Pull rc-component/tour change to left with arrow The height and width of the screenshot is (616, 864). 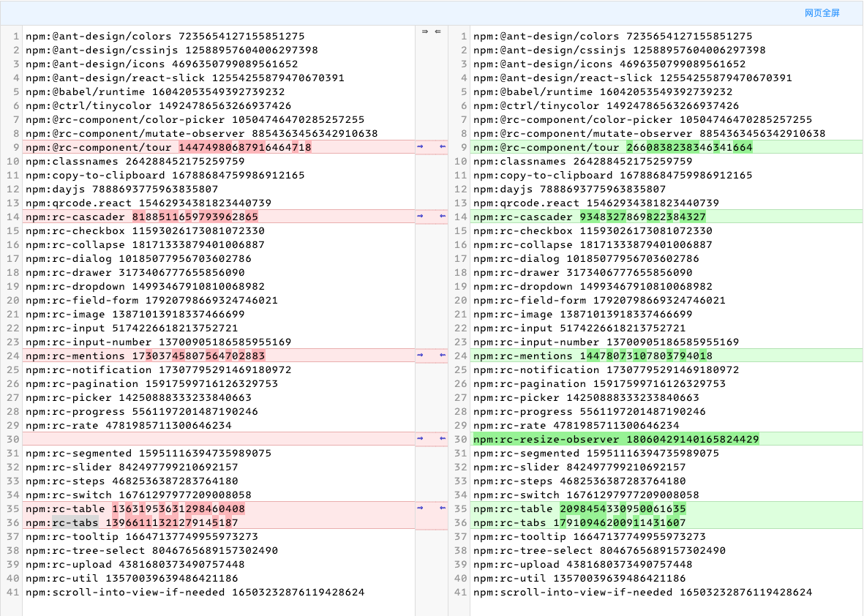coord(443,146)
